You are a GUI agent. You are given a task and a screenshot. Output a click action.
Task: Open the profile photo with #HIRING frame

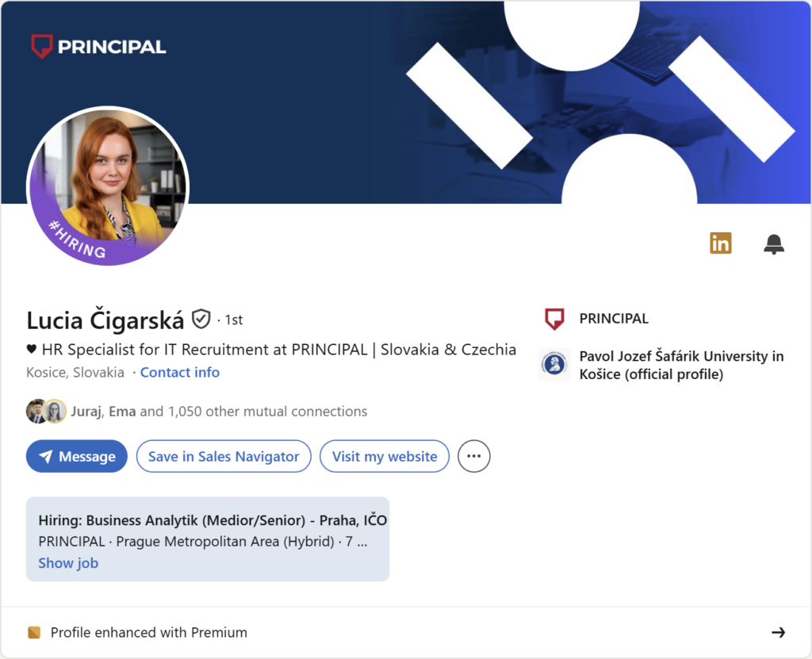[x=108, y=186]
